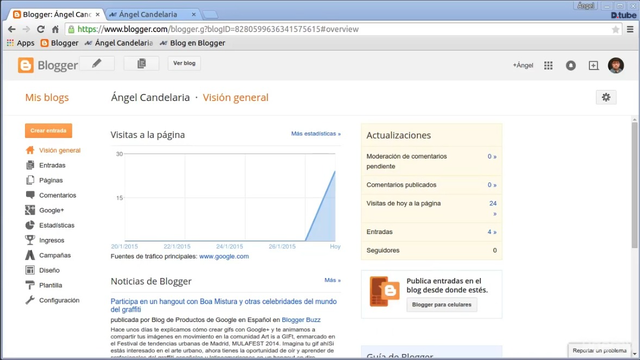Screen dimensions: 640x360
Task: Click the Campañas sidebar icon
Action: coord(30,255)
